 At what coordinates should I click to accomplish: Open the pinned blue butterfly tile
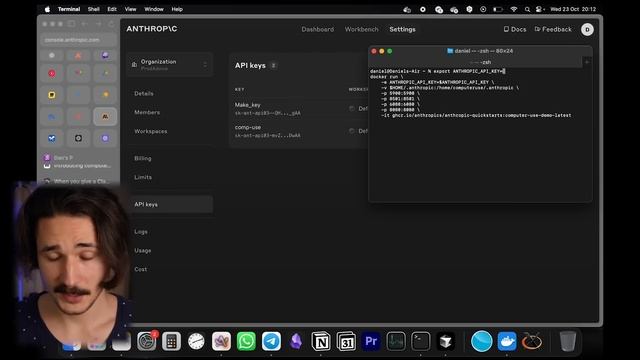click(x=52, y=138)
